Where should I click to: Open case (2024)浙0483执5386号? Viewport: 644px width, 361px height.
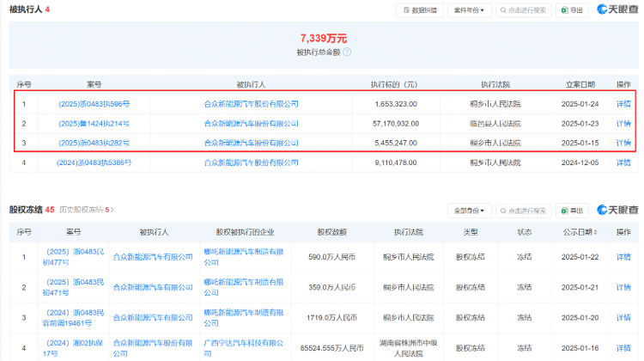tap(94, 162)
